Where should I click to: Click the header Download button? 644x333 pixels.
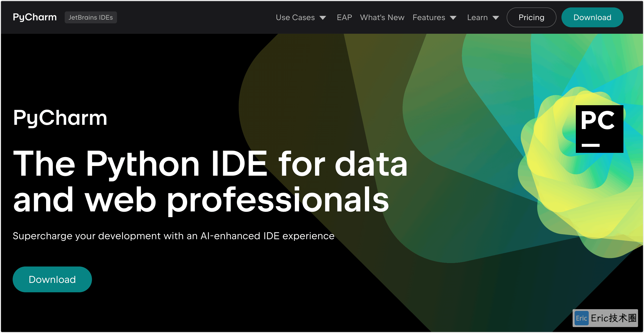pos(592,17)
